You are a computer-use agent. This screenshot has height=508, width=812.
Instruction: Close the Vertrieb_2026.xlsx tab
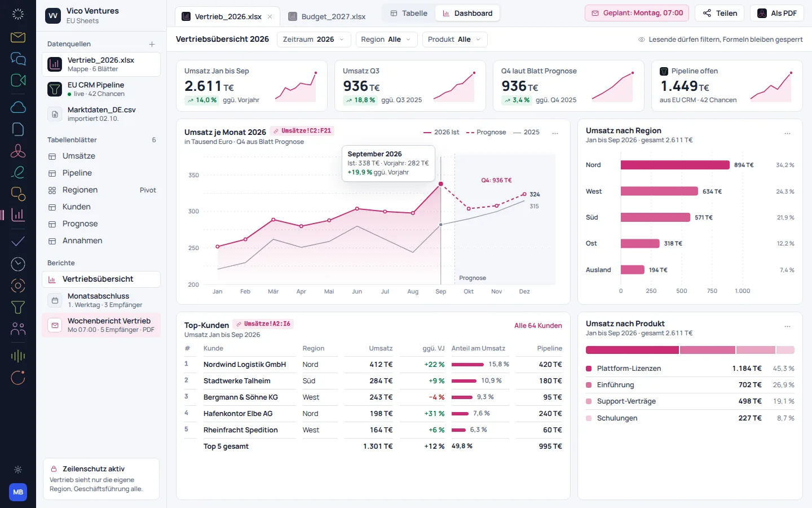tap(270, 16)
